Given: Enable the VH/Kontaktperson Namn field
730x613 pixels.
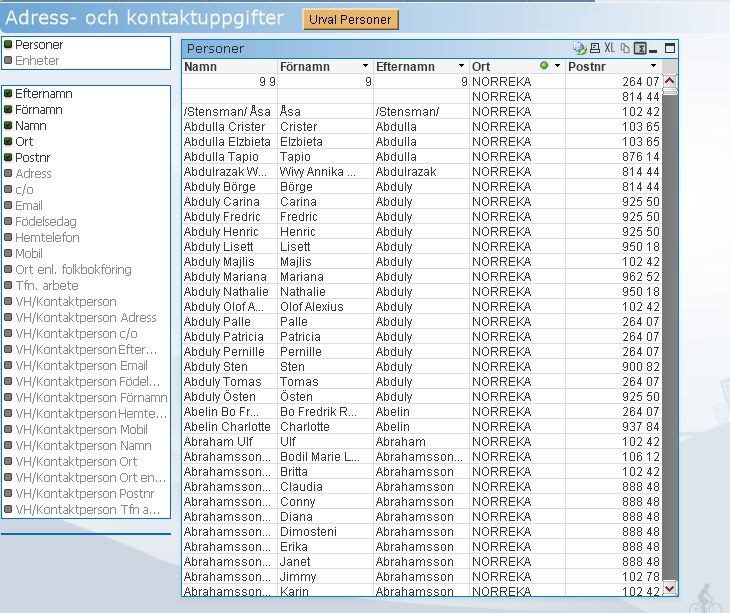Looking at the screenshot, I should coord(78,445).
